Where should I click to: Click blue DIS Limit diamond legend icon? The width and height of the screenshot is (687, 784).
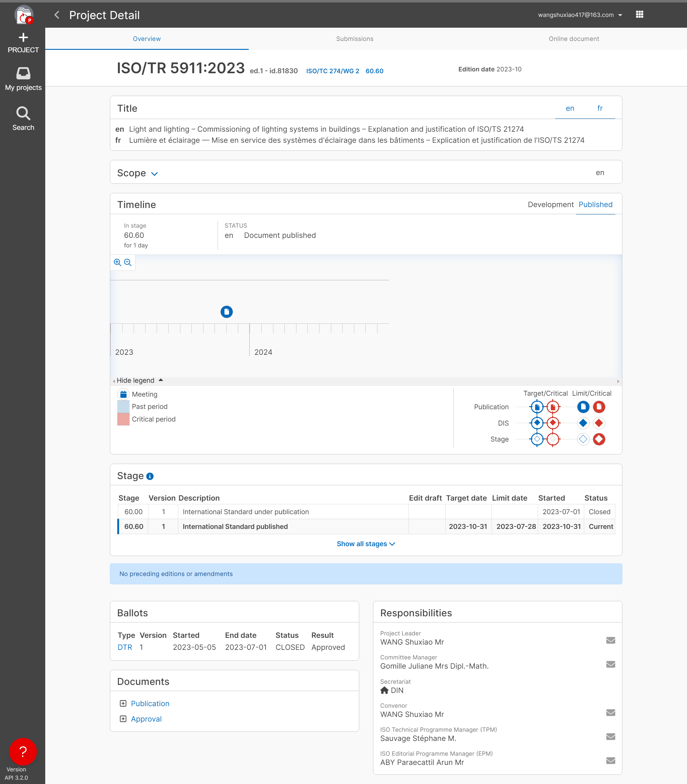pos(583,423)
